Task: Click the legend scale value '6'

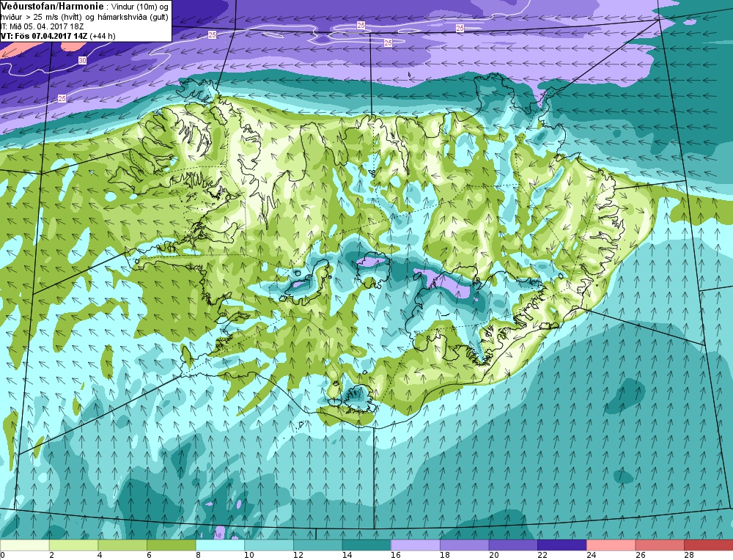Action: 149,556
